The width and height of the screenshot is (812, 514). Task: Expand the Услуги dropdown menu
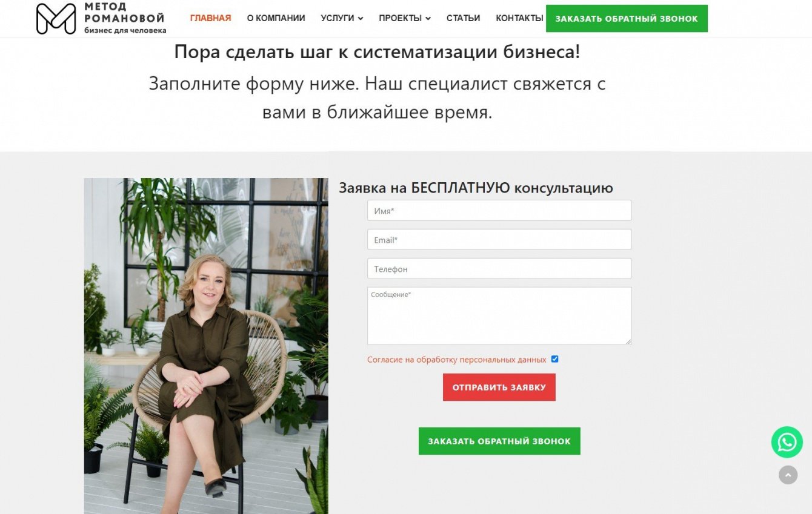coord(342,18)
